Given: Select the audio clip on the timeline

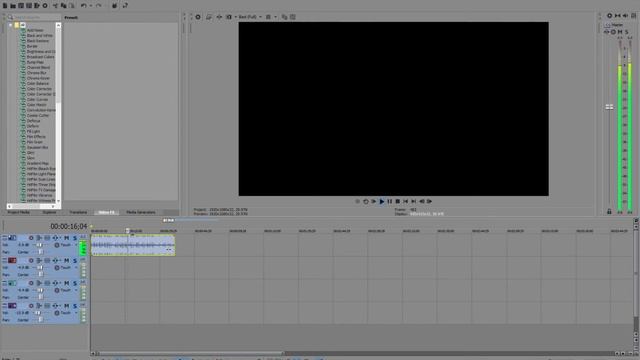Looking at the screenshot, I should (x=133, y=245).
